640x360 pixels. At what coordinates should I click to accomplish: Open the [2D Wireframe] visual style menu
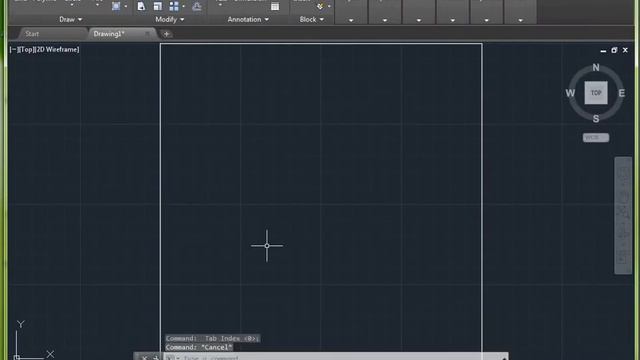point(57,49)
